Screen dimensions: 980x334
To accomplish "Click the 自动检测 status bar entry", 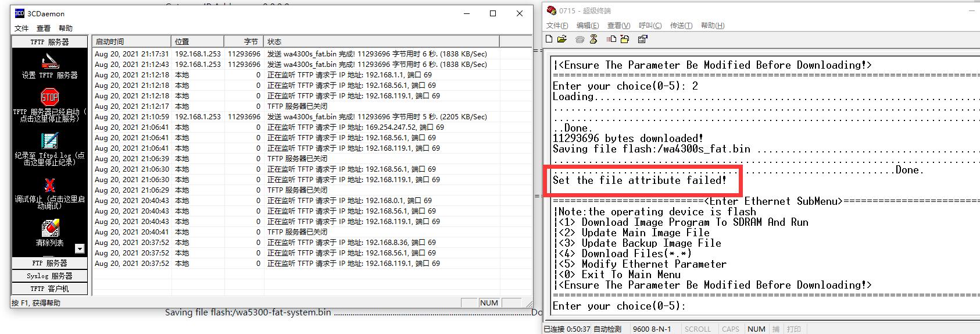I will [607, 329].
